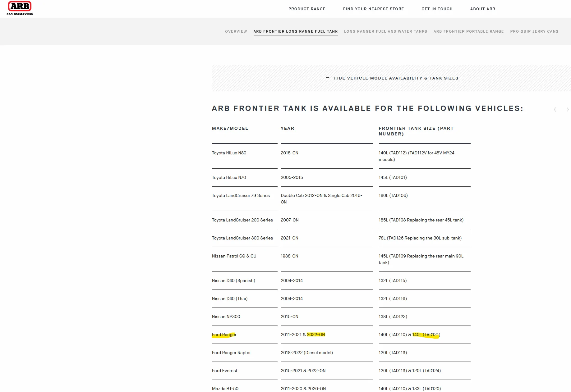Click the 185L (TAD108) tank cell
The width and height of the screenshot is (571, 392).
coord(421,220)
